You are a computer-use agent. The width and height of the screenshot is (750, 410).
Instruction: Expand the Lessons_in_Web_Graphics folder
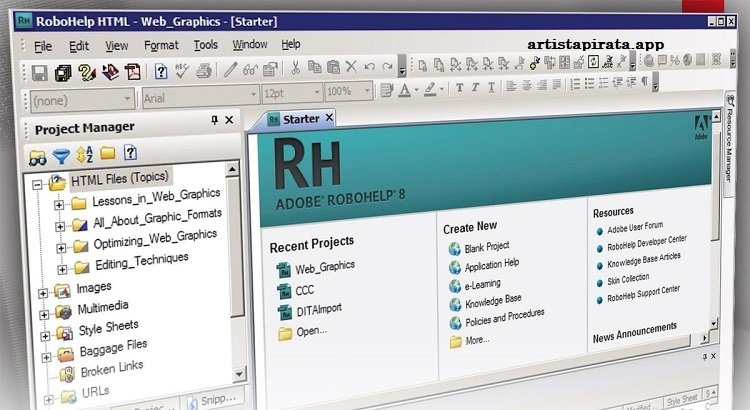[x=58, y=205]
